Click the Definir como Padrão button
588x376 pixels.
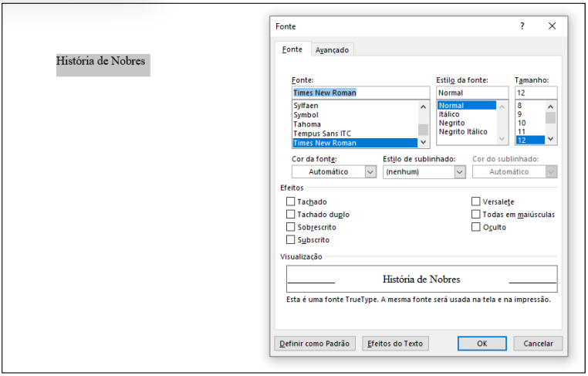pos(315,344)
